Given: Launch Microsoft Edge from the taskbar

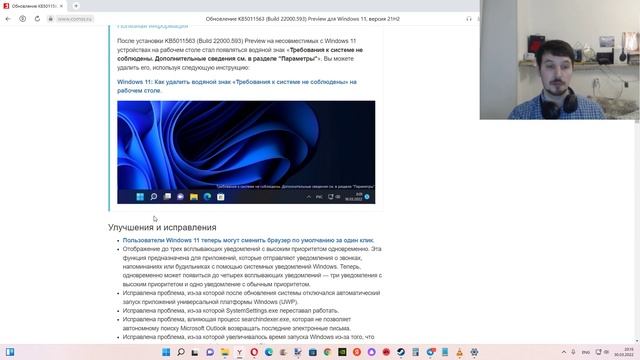Looking at the screenshot, I should click(x=269, y=352).
